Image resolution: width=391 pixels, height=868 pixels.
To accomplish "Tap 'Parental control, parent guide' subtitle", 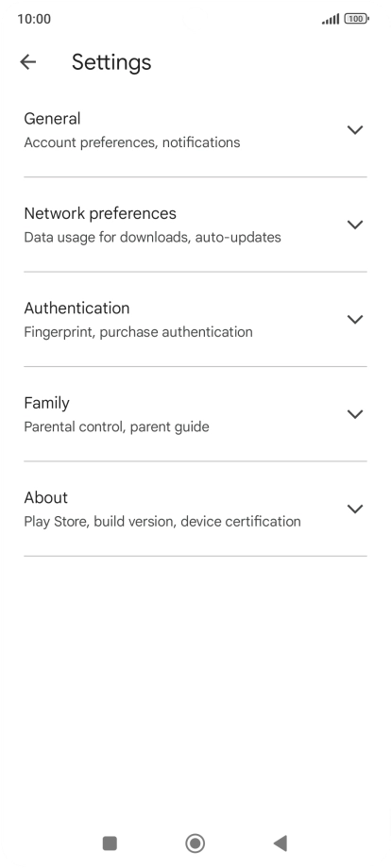I will [116, 426].
